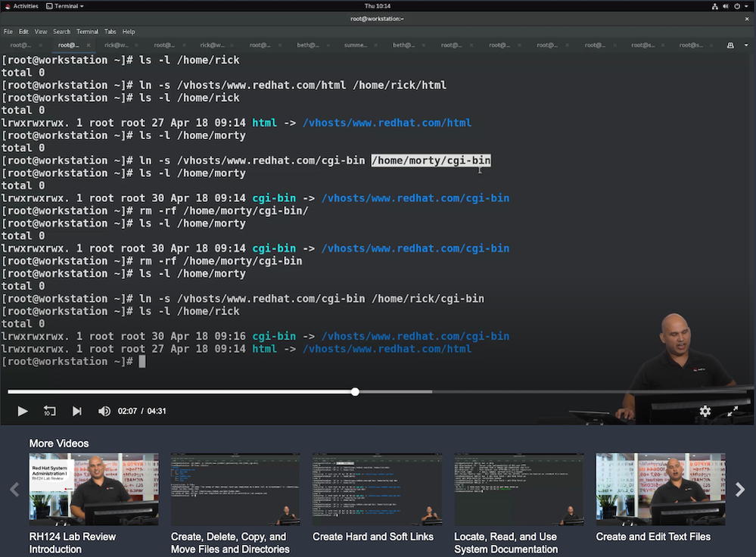Expand the Terminal app menu in top bar
The width and height of the screenshot is (756, 557).
click(64, 6)
